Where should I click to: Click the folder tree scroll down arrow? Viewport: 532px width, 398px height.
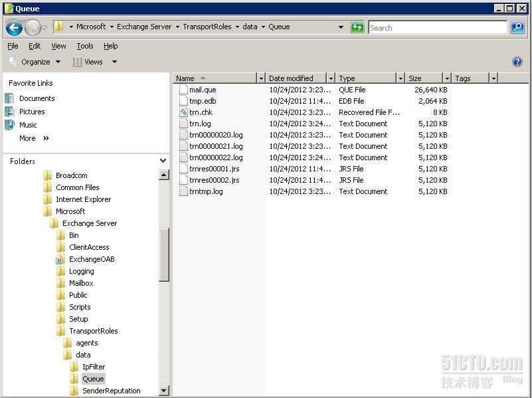[164, 391]
